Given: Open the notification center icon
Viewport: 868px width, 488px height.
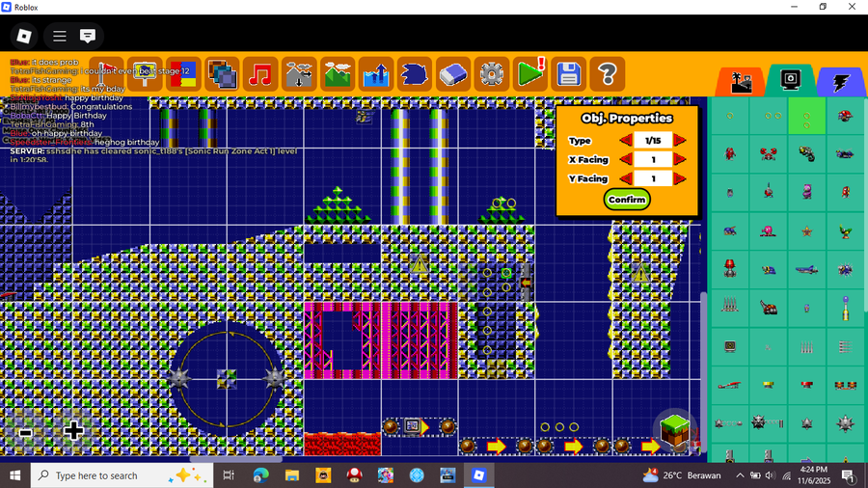Looking at the screenshot, I should (848, 475).
